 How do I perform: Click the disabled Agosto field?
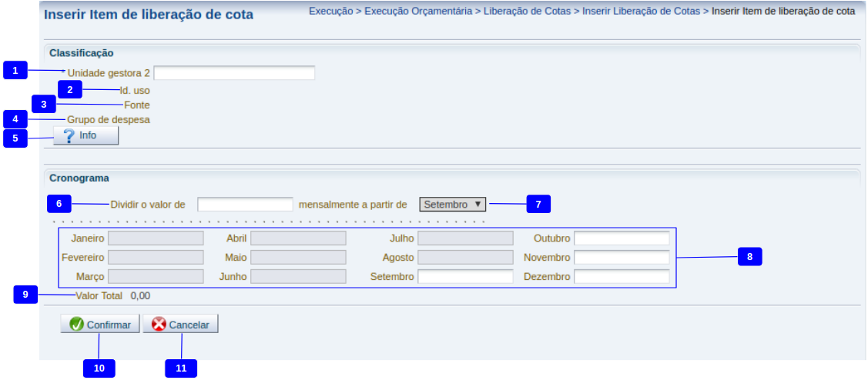tap(465, 258)
